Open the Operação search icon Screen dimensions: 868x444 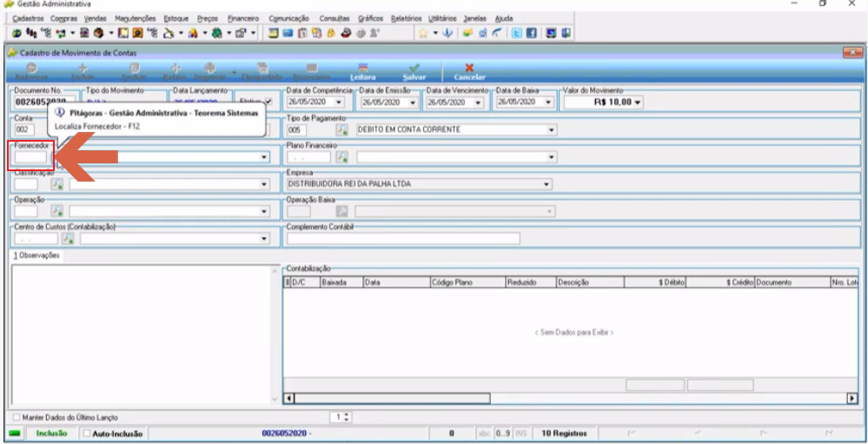pos(57,211)
